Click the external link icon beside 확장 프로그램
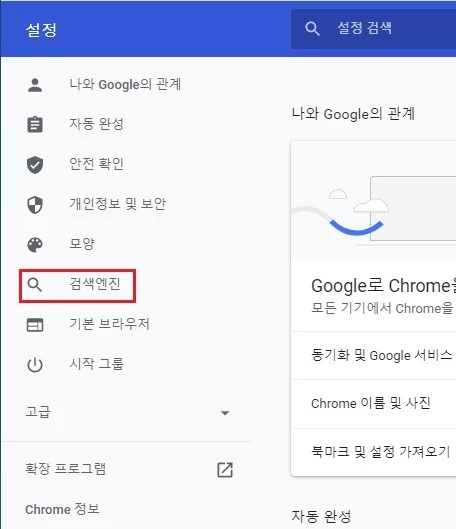The height and width of the screenshot is (529, 456). tap(225, 470)
